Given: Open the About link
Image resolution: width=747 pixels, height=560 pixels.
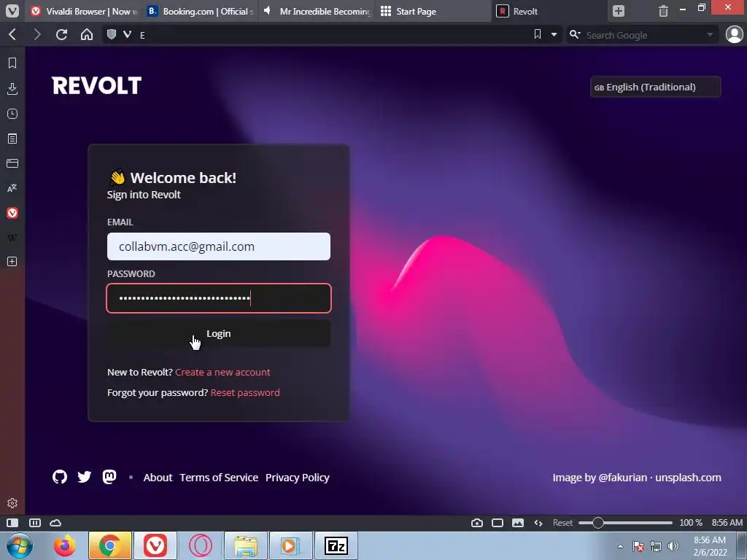Looking at the screenshot, I should (x=158, y=478).
